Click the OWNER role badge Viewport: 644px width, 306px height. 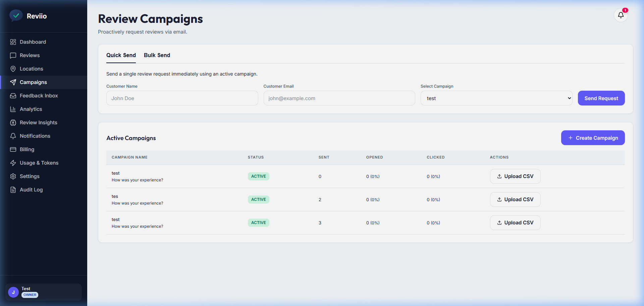tap(30, 295)
